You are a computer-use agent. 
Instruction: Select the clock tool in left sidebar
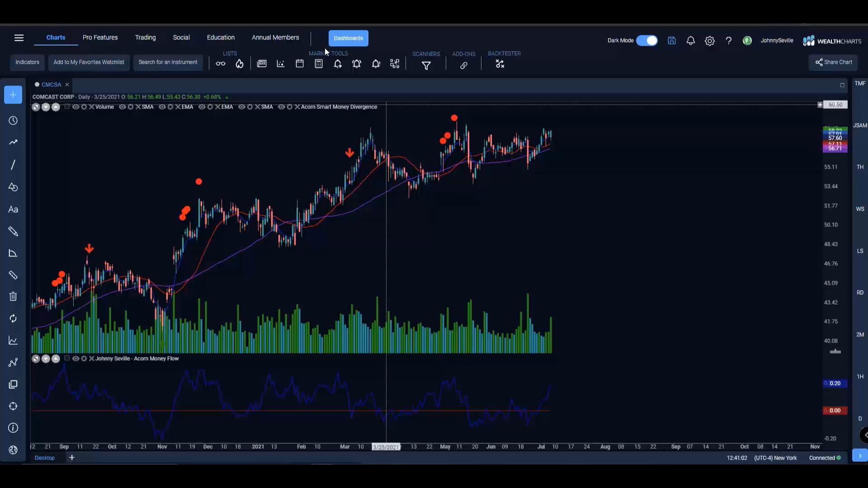[x=13, y=121]
